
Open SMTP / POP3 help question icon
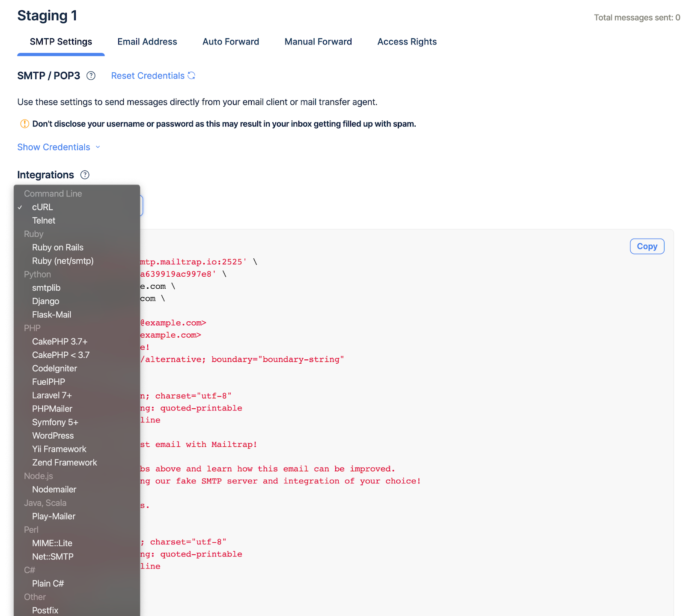[x=91, y=76]
